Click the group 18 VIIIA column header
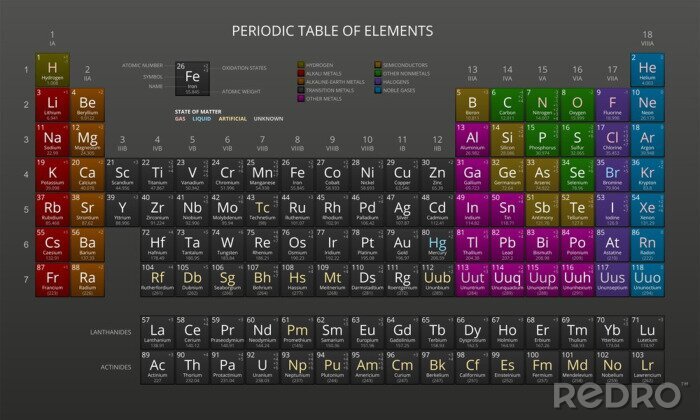The width and height of the screenshot is (700, 420). coord(647,38)
